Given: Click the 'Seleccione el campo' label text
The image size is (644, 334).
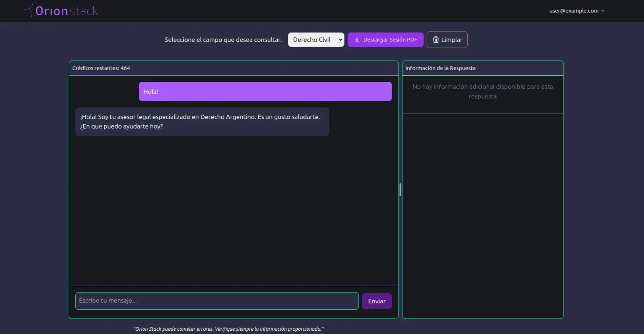Looking at the screenshot, I should click(x=223, y=40).
